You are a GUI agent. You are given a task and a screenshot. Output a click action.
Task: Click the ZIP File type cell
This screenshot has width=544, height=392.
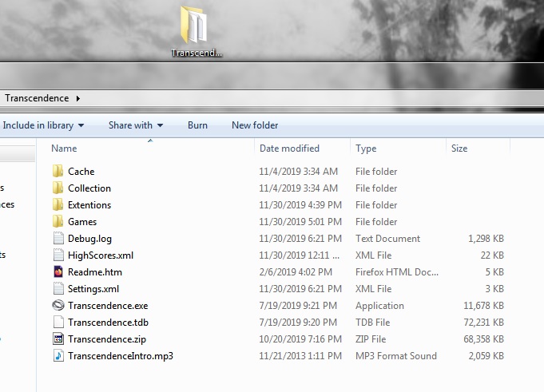371,339
